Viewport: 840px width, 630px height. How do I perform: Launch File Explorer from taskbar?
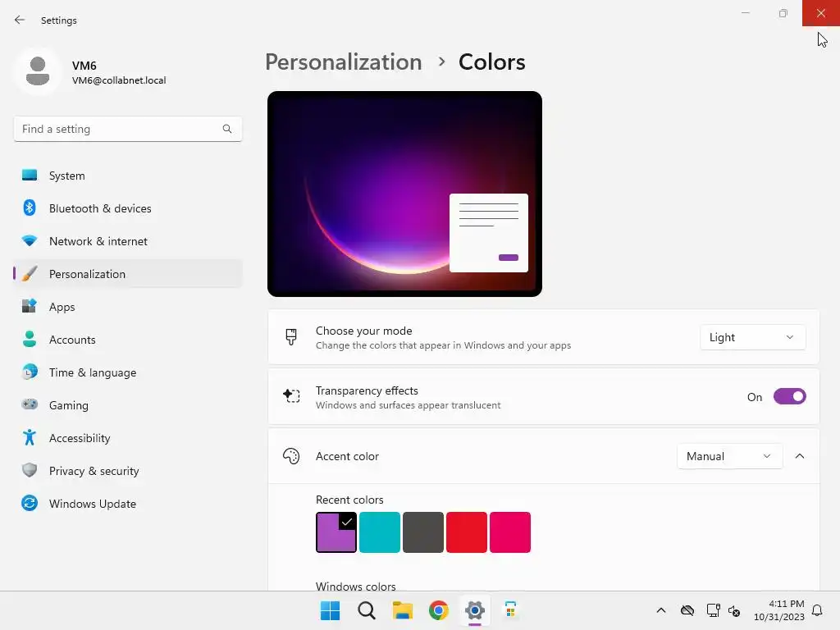pos(402,610)
